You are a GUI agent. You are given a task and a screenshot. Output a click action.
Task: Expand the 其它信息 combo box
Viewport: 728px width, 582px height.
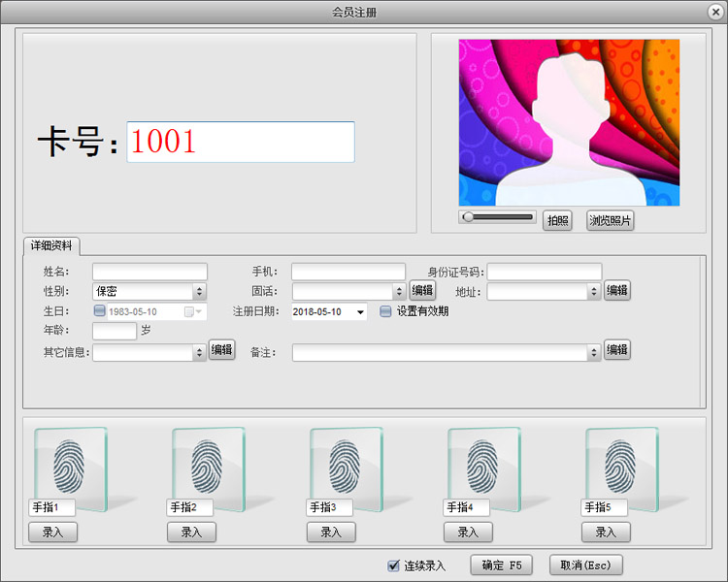[x=199, y=353]
